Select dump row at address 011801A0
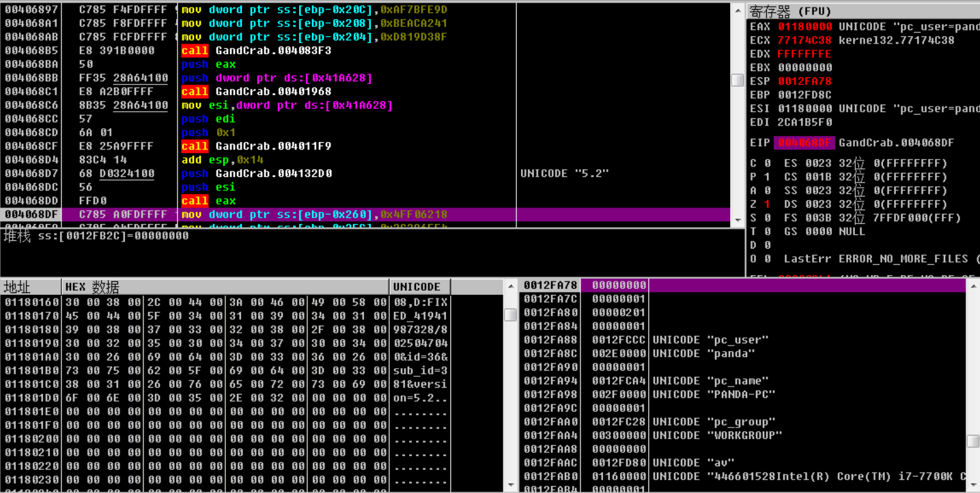The image size is (980, 493). tap(252, 356)
